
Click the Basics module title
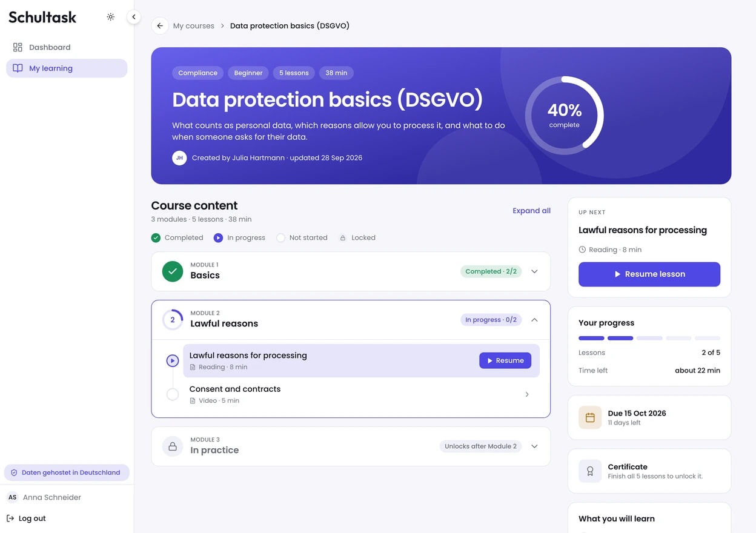[x=205, y=275]
